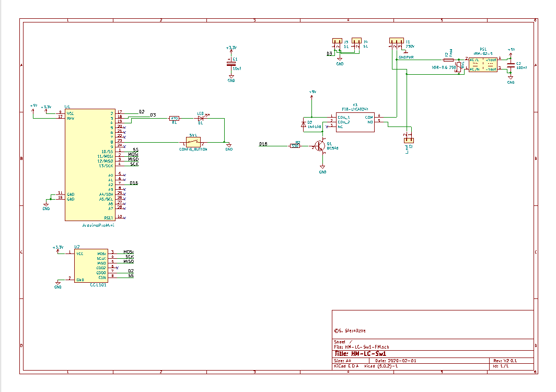This screenshot has height=392, width=556.
Task: Click the no-connect X on CC1101 GDO2 pin
Action: tap(117, 268)
